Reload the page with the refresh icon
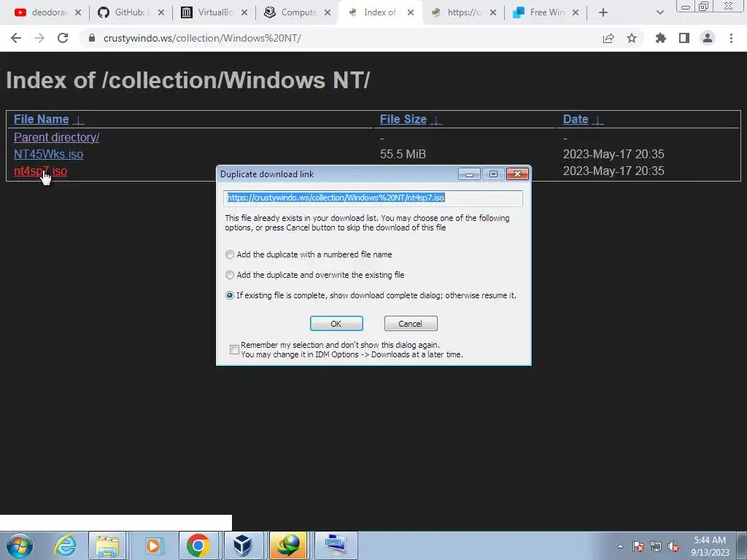 pyautogui.click(x=63, y=38)
